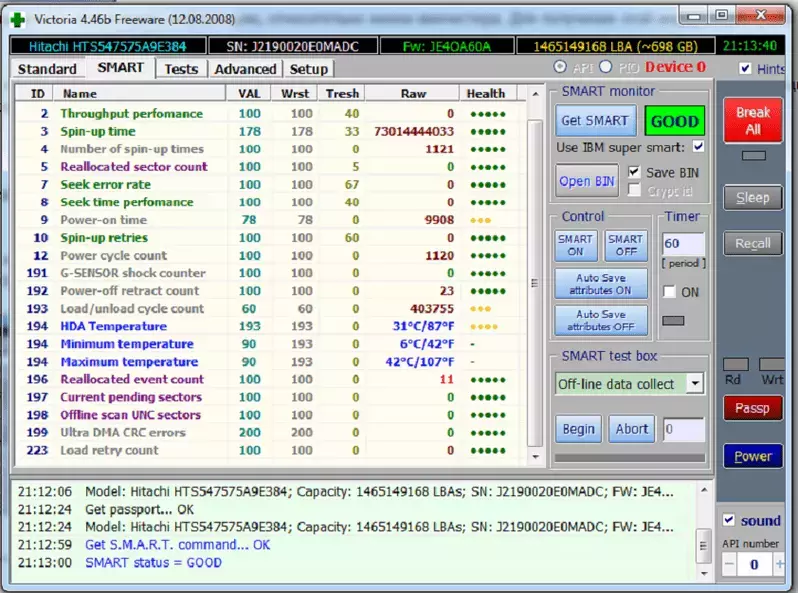798x593 pixels.
Task: Click the Timer period input field
Action: click(x=683, y=243)
